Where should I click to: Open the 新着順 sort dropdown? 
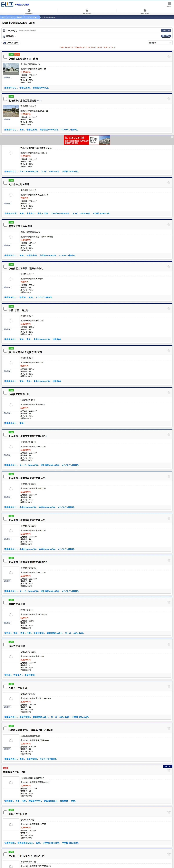160,43
